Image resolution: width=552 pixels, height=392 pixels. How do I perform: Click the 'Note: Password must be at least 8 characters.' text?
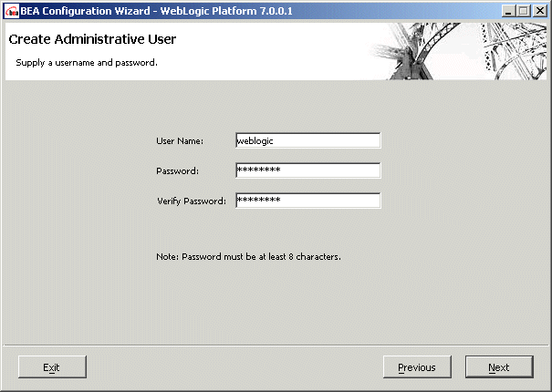pos(248,256)
